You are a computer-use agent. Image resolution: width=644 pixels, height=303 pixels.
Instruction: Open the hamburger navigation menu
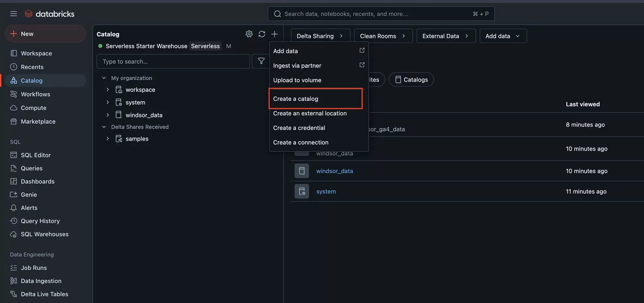13,14
